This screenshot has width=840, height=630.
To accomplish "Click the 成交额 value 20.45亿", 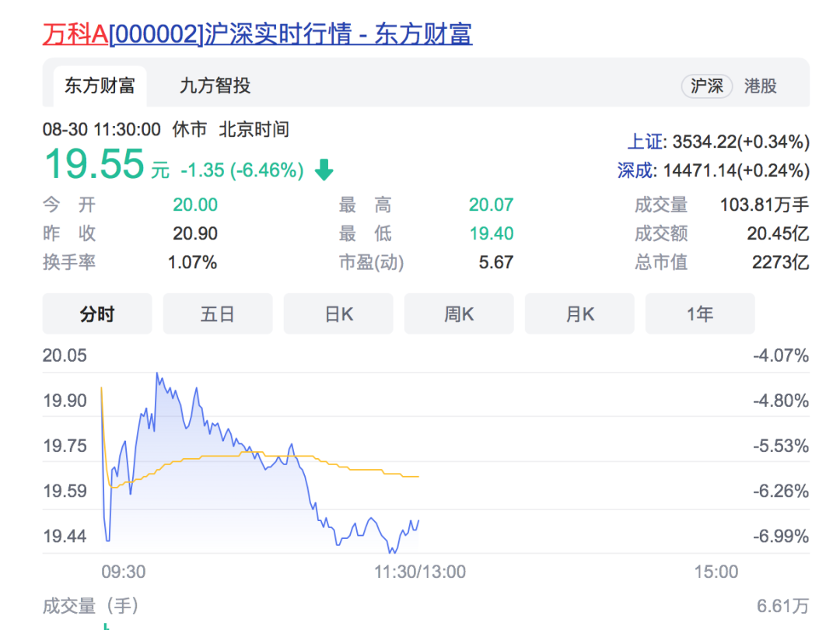I will (x=778, y=233).
